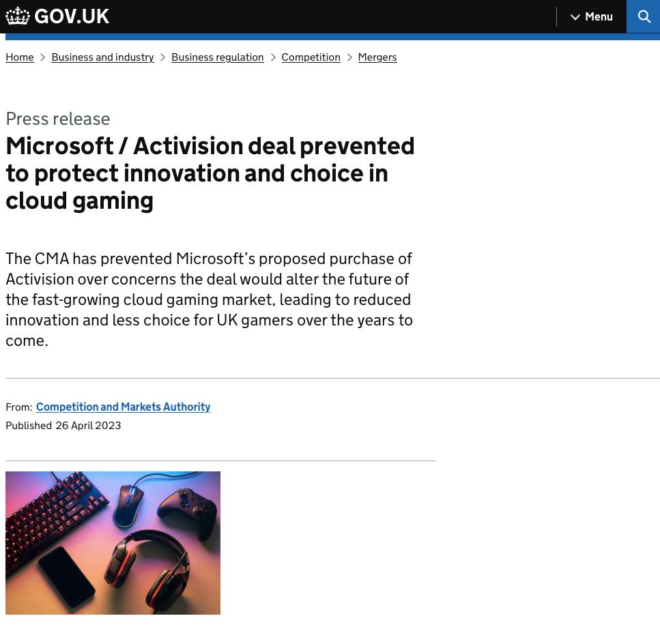Open Business regulation breadcrumb link
The width and height of the screenshot is (660, 644).
(x=217, y=57)
